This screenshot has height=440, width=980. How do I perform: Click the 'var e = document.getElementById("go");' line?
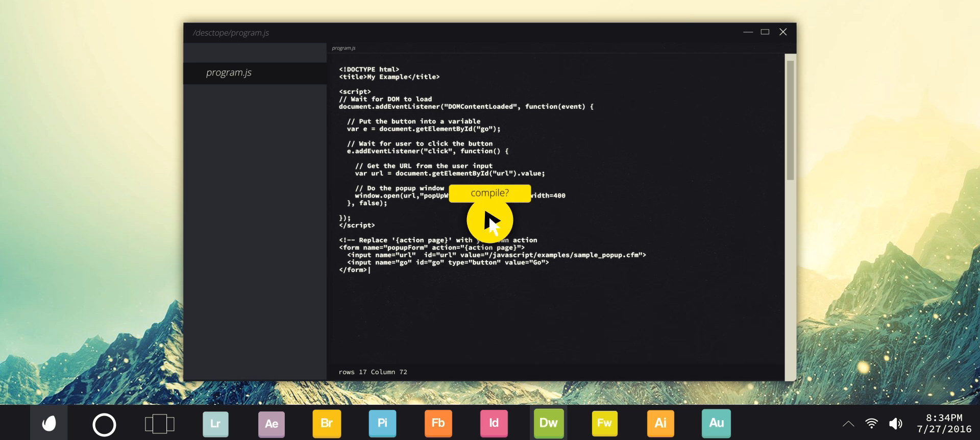424,129
